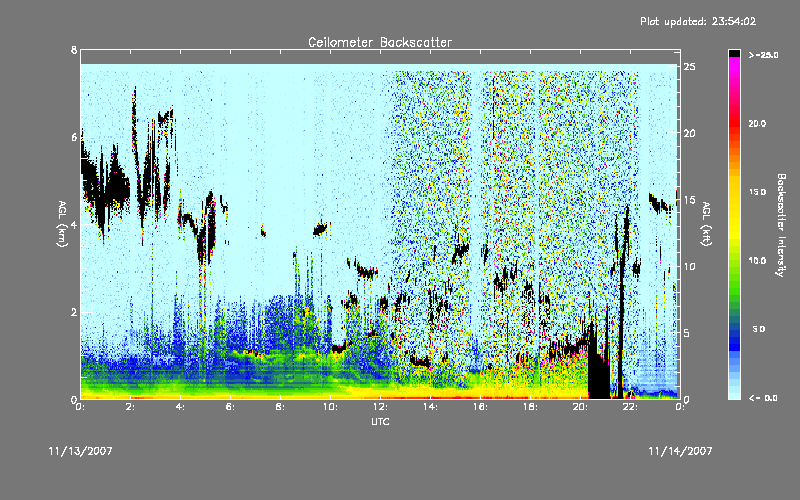Select the "Plot updated: 23:54:02" timestamp
Viewport: 800px width, 500px height.
[x=698, y=21]
